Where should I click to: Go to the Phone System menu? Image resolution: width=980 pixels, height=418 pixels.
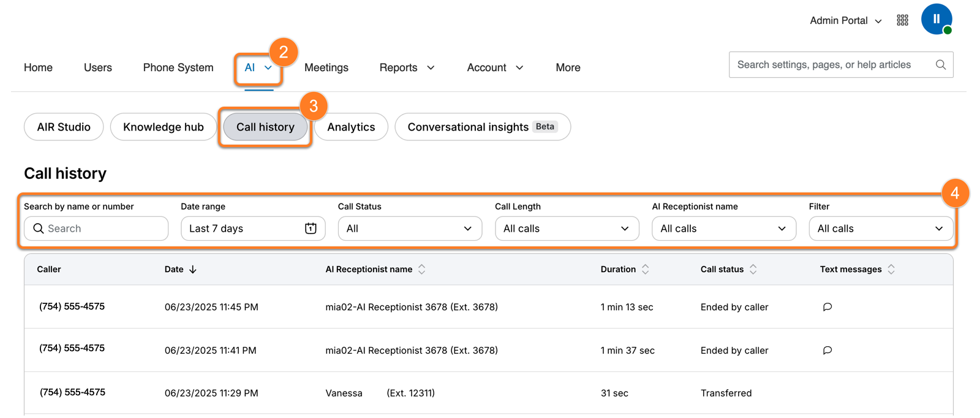(x=178, y=67)
